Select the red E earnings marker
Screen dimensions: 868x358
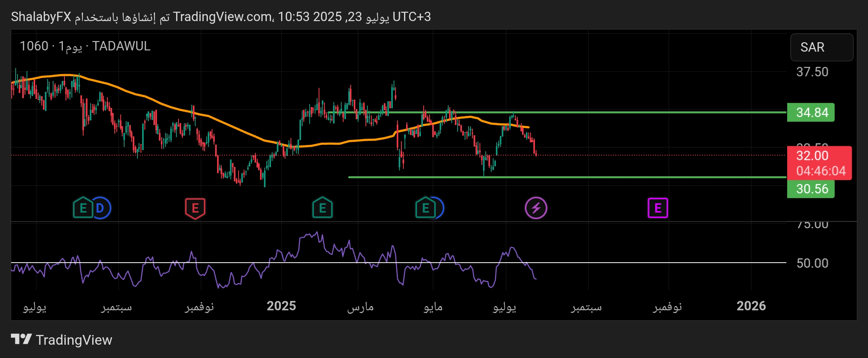tap(195, 208)
